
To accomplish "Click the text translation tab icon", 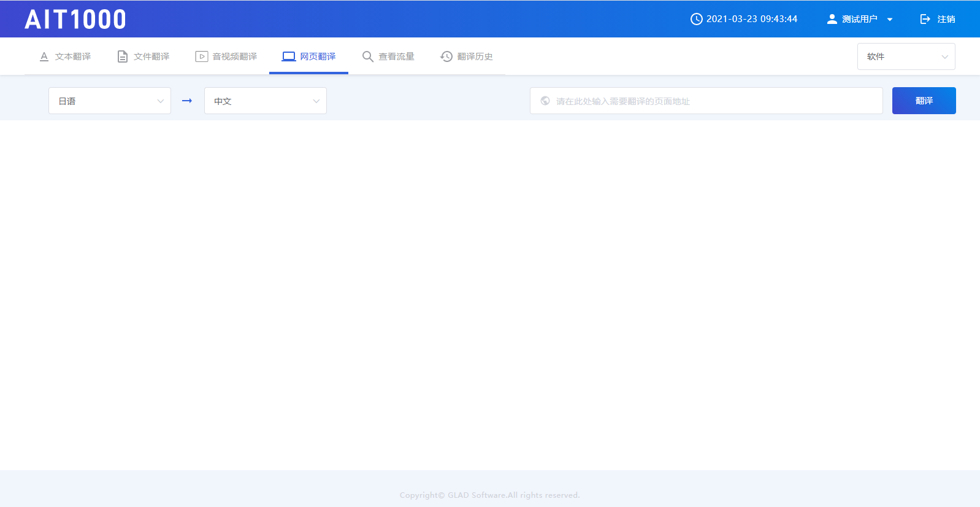I will click(x=44, y=56).
